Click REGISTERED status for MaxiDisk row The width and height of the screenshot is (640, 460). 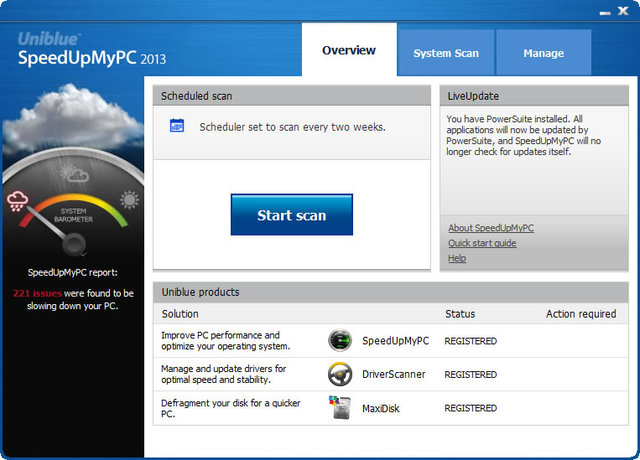[471, 408]
